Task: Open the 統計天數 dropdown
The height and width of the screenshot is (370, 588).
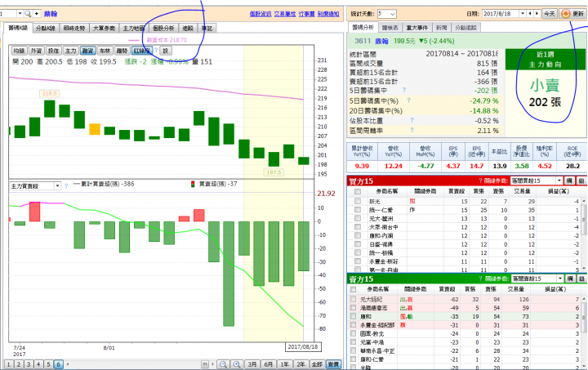Action: coord(392,14)
